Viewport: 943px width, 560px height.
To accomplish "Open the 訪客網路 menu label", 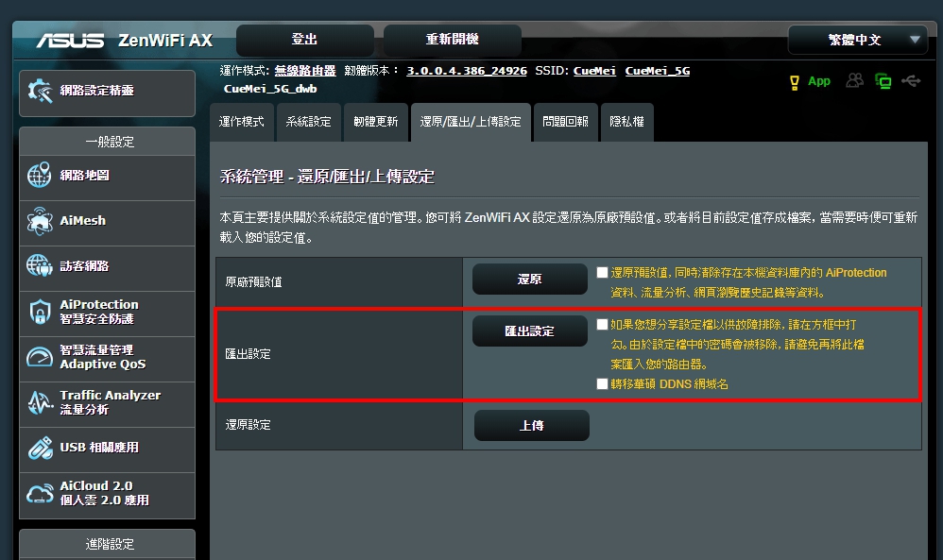I will pyautogui.click(x=84, y=265).
